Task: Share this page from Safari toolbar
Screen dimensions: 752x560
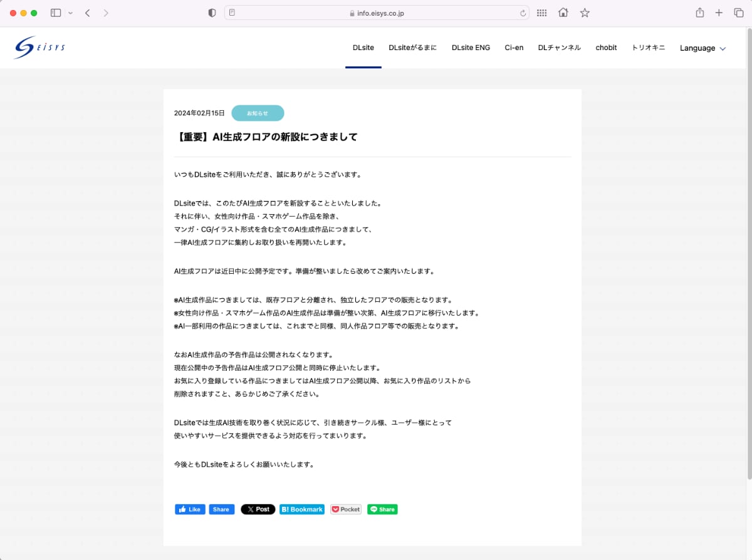Action: pos(700,13)
